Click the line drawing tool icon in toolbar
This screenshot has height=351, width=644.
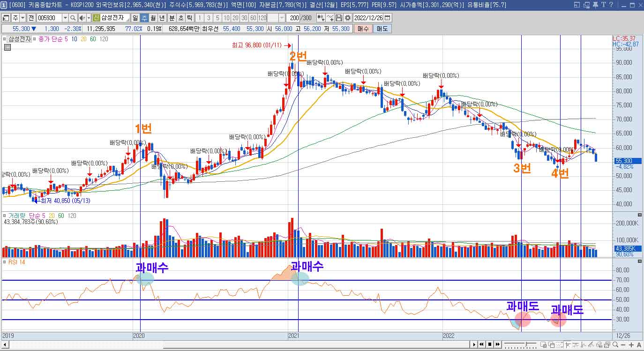point(330,18)
